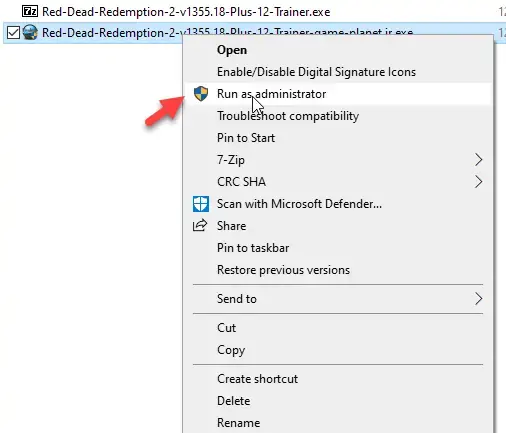Click the Microsoft Defender shield icon
Viewport: 506px width, 433px height.
click(x=201, y=204)
